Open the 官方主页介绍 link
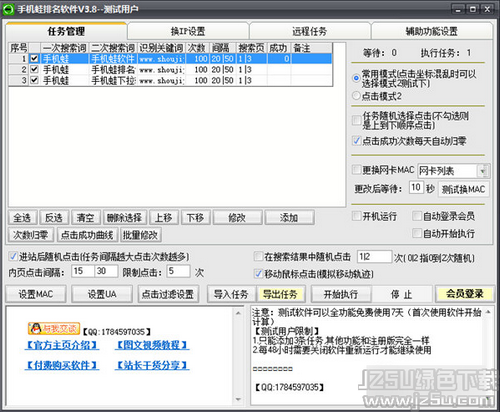This screenshot has height=412, width=500. (x=62, y=345)
